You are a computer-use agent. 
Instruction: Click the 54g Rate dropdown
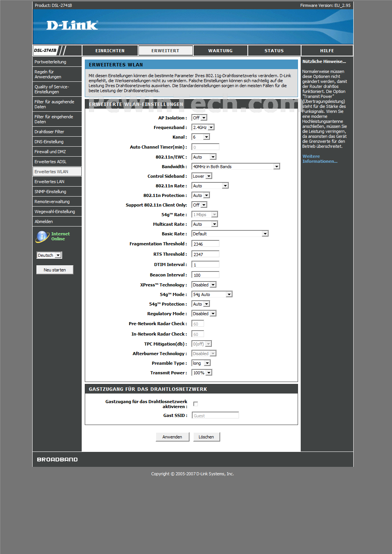(205, 215)
